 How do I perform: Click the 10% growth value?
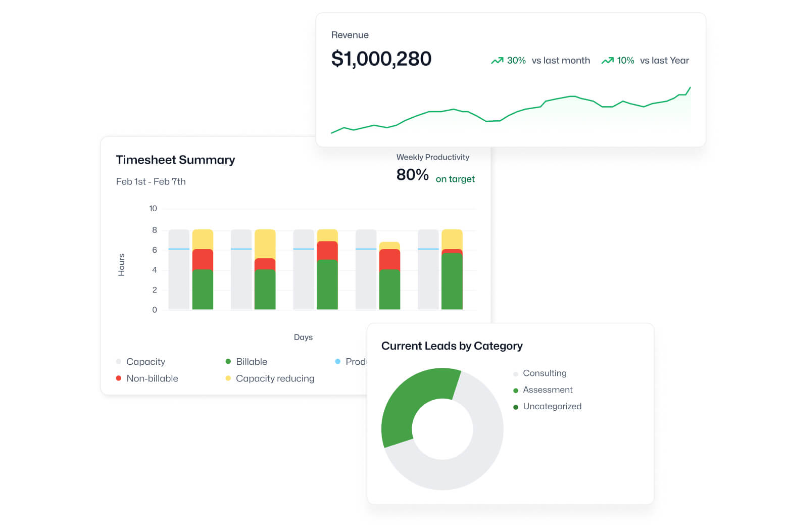tap(625, 61)
